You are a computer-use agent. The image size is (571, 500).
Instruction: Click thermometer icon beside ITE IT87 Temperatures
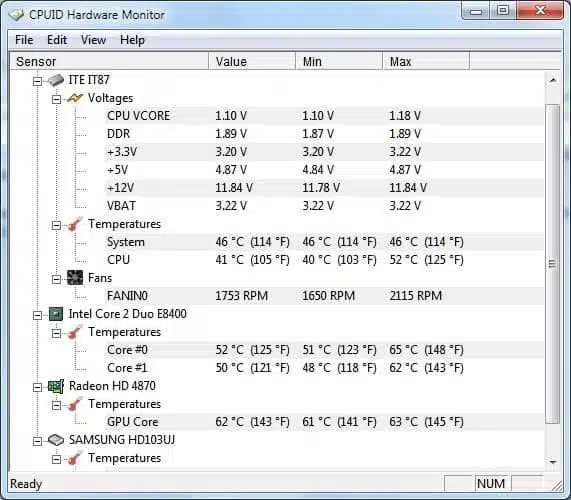tap(75, 224)
